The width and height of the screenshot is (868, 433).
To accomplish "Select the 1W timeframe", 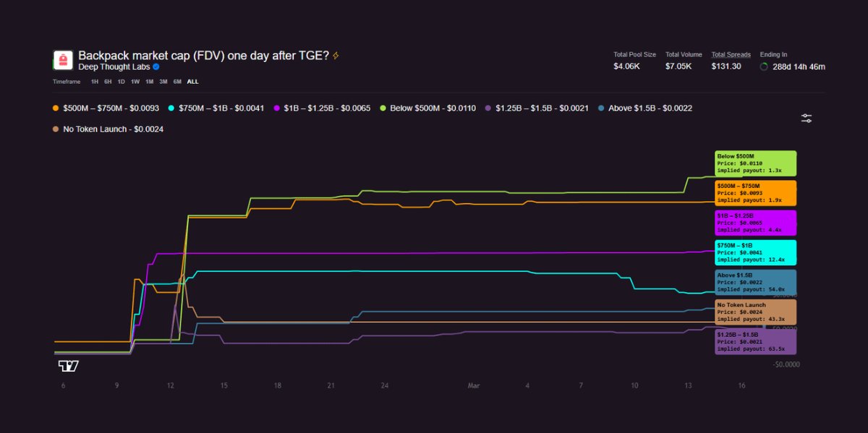I will pyautogui.click(x=135, y=82).
